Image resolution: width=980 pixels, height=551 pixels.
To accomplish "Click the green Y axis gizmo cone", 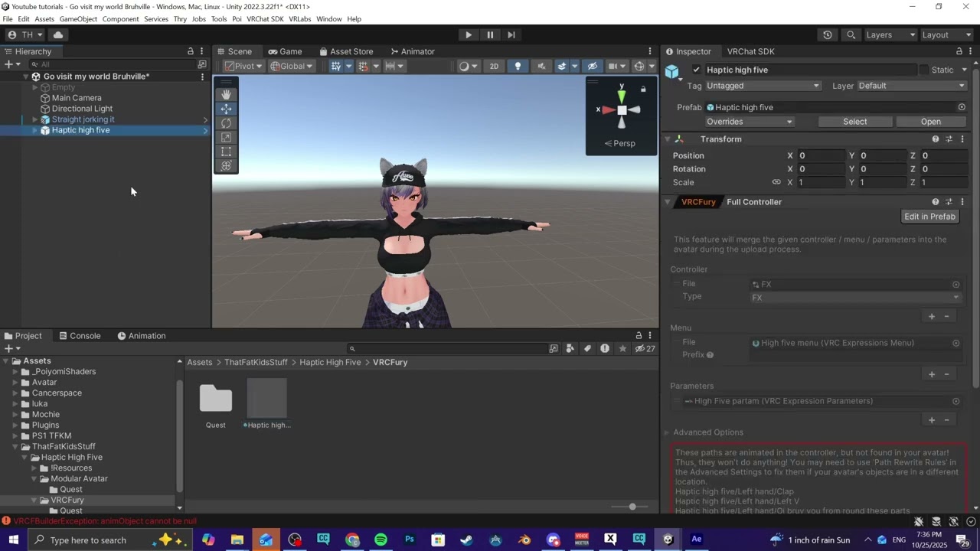I will coord(622,95).
